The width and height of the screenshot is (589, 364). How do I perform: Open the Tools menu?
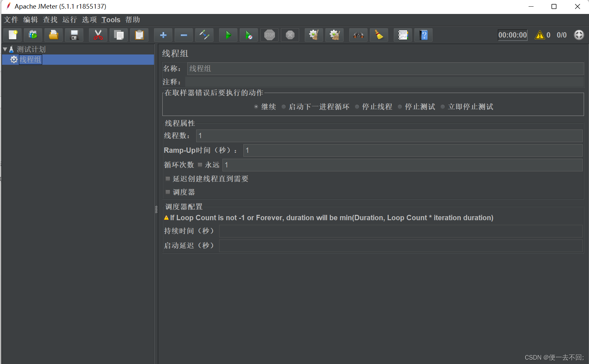pyautogui.click(x=111, y=20)
